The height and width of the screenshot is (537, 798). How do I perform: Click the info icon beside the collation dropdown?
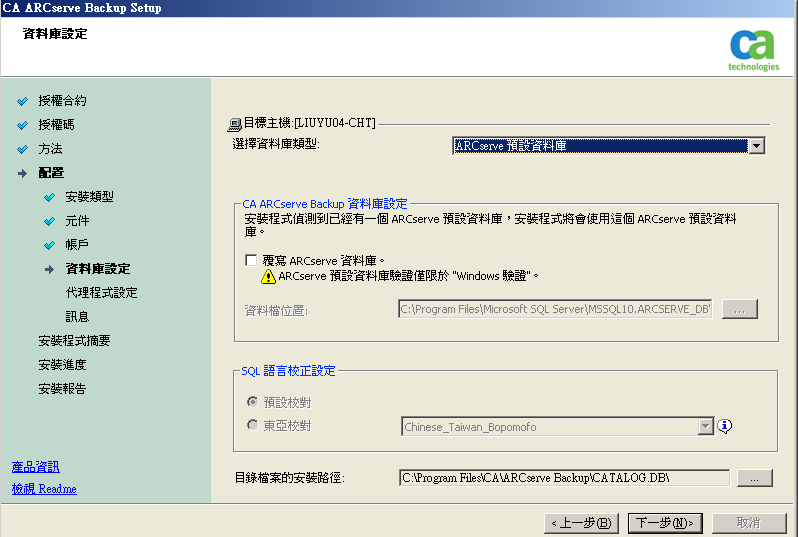pos(725,426)
